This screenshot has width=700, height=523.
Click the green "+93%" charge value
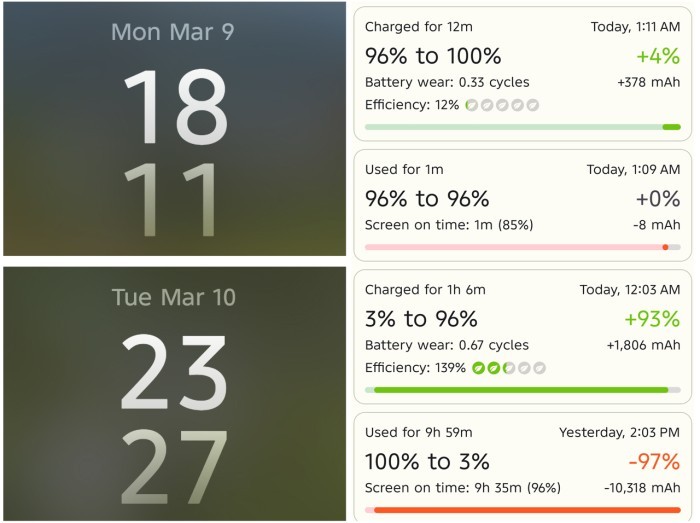click(x=651, y=319)
